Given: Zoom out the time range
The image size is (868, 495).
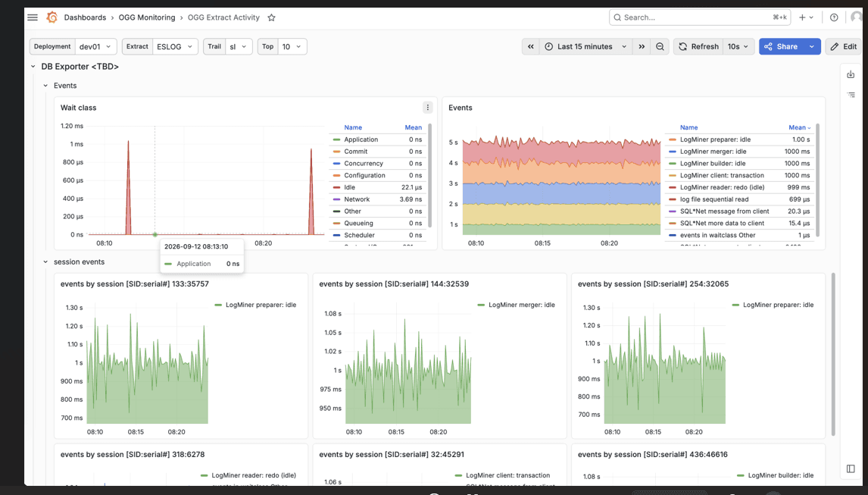Looking at the screenshot, I should pyautogui.click(x=660, y=46).
